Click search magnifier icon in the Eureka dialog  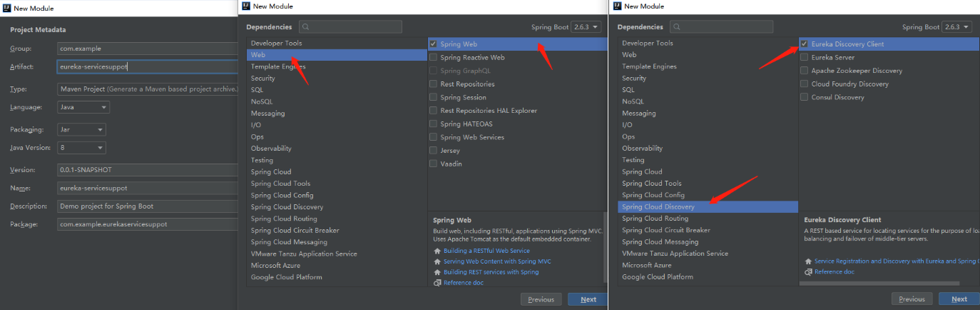click(676, 27)
